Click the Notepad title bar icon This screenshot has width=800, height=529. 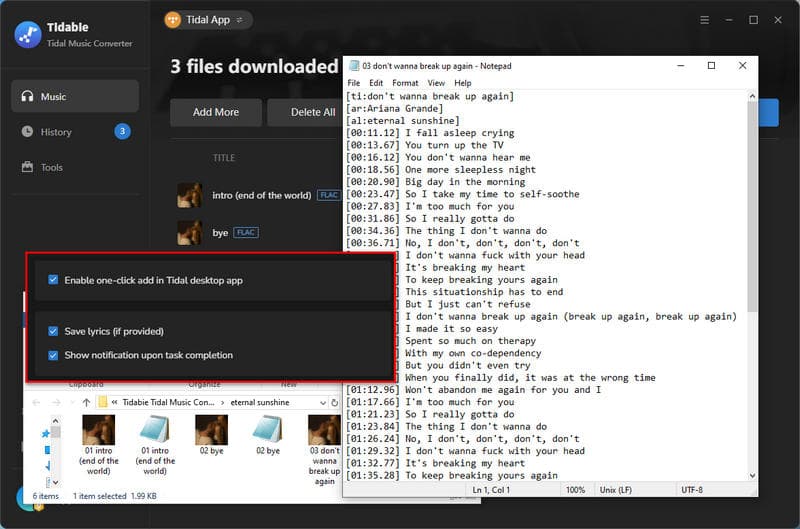[x=354, y=66]
